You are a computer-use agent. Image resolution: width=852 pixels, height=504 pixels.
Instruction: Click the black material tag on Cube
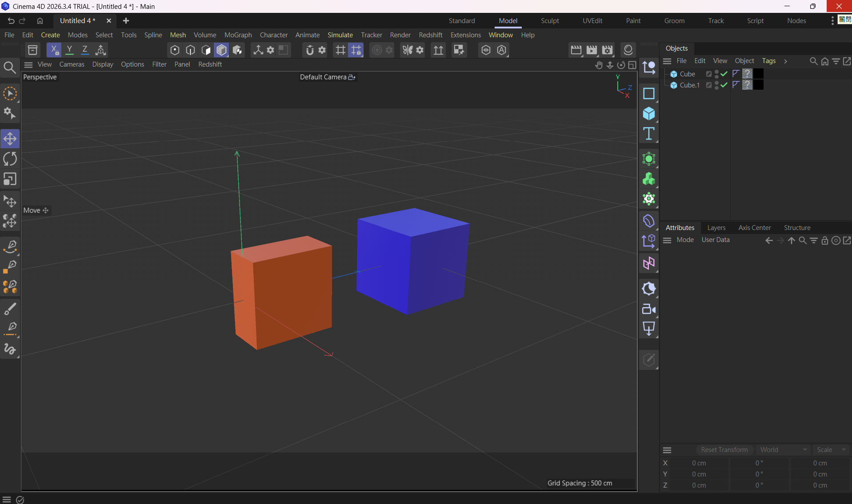758,74
